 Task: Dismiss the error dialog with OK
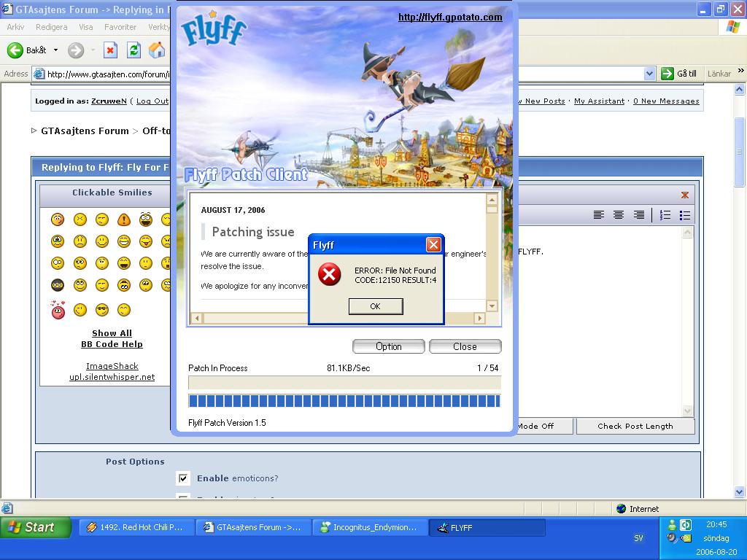point(376,306)
